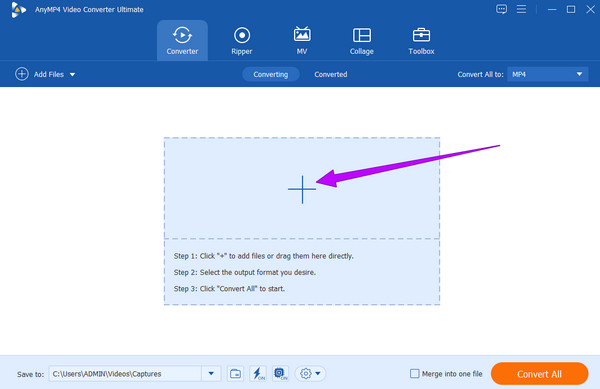Click the Step 2 output format text
600x389 pixels.
click(245, 272)
